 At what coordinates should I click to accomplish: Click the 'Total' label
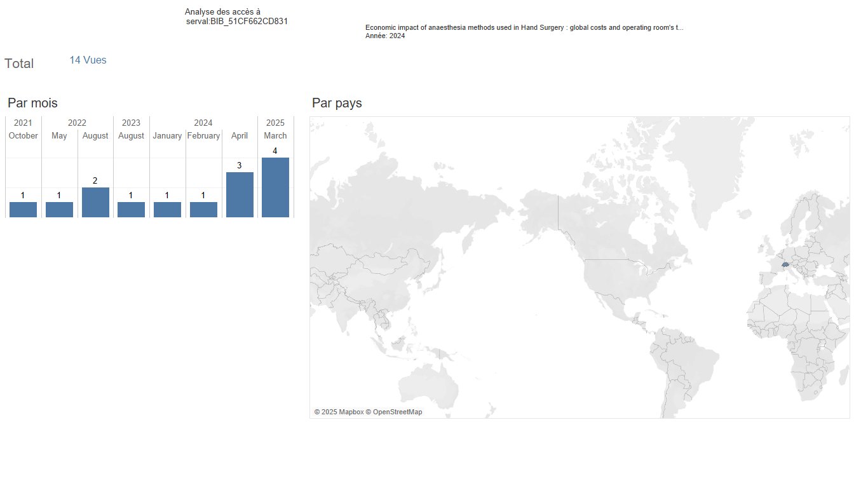pyautogui.click(x=19, y=64)
